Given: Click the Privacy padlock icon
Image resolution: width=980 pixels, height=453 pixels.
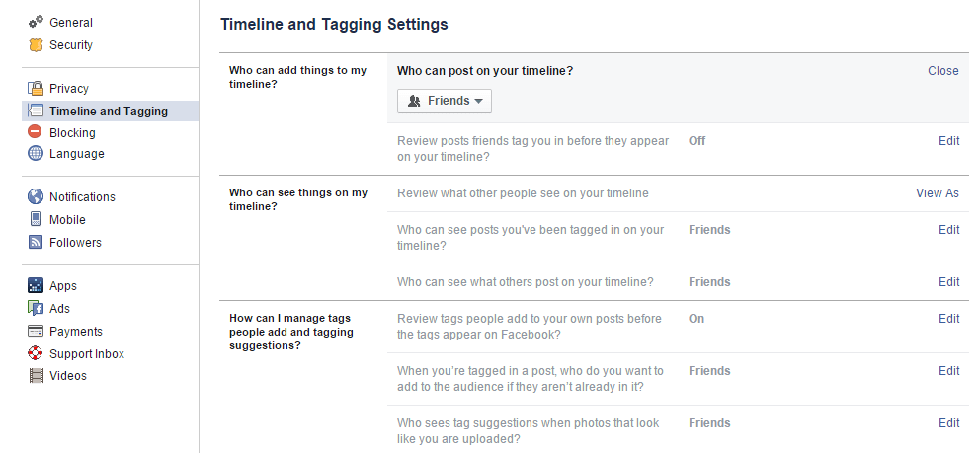Looking at the screenshot, I should [36, 89].
